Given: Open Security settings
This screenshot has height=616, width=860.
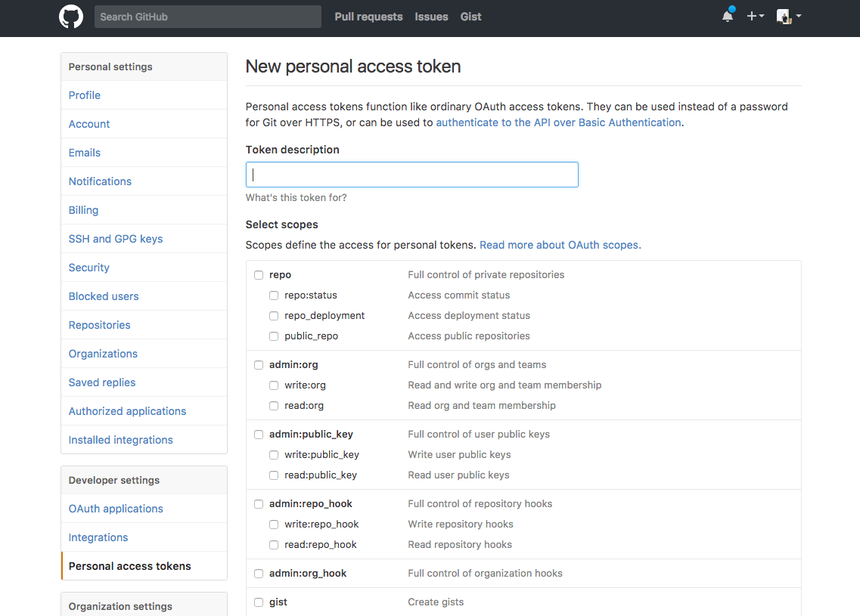Looking at the screenshot, I should pyautogui.click(x=144, y=268).
